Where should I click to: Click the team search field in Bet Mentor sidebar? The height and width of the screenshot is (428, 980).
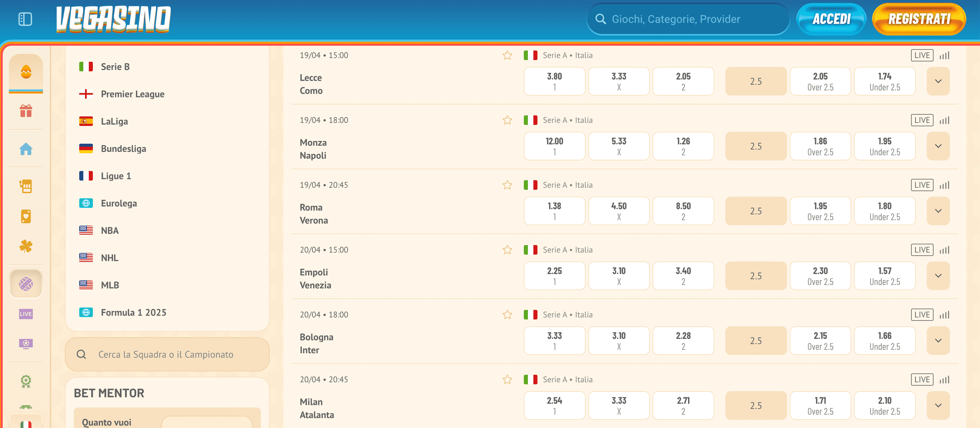(x=167, y=354)
